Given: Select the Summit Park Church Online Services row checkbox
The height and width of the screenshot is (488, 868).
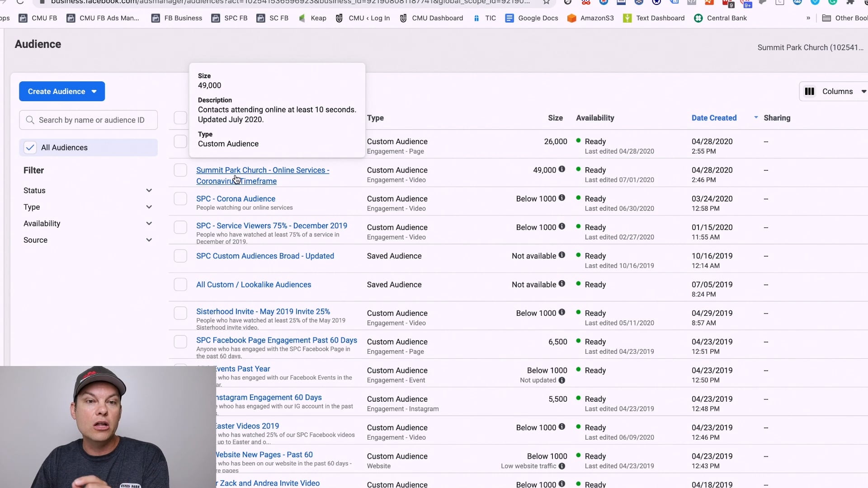Looking at the screenshot, I should [180, 170].
